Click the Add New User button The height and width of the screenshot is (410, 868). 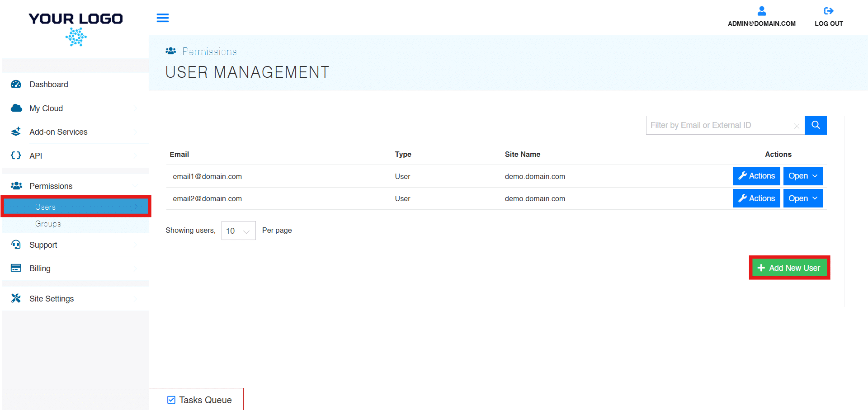(x=789, y=268)
